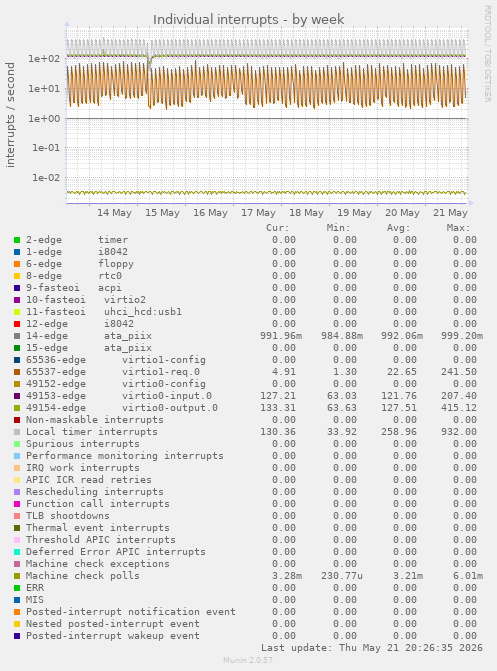
Task: Click the 17 May date axis label
Action: 258,213
